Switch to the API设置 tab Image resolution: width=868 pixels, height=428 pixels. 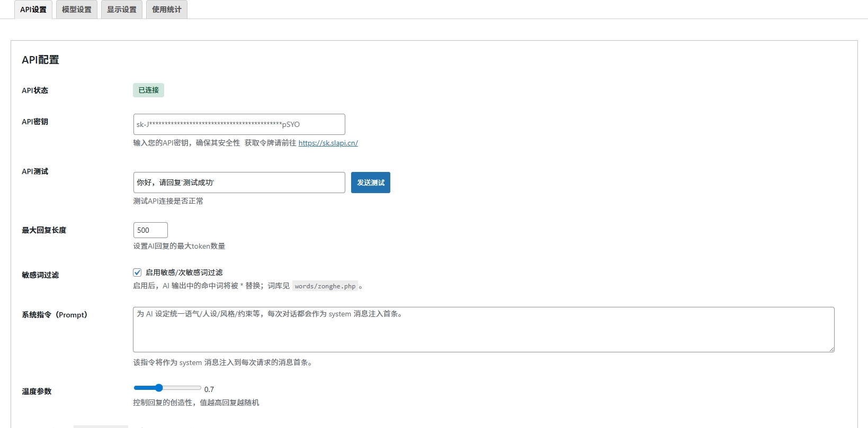[33, 10]
